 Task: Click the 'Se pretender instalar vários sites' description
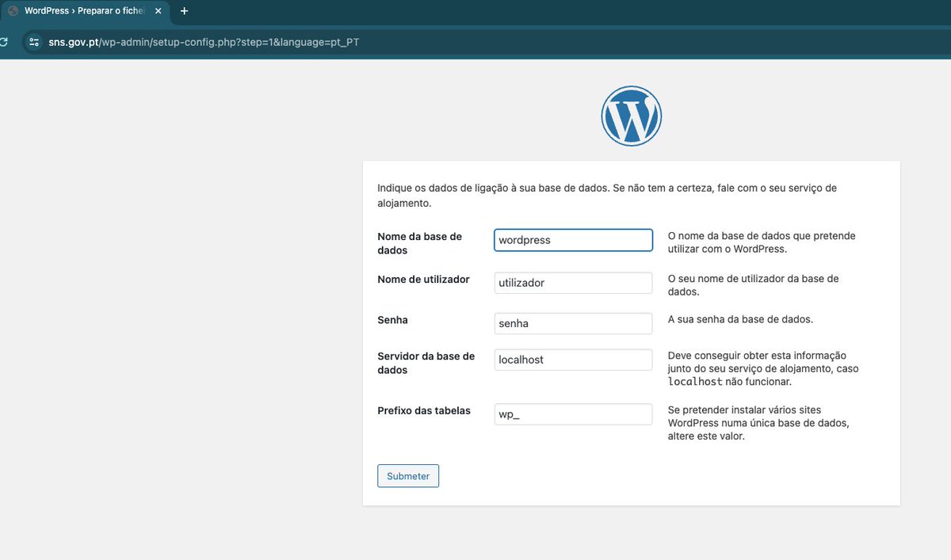pos(759,423)
